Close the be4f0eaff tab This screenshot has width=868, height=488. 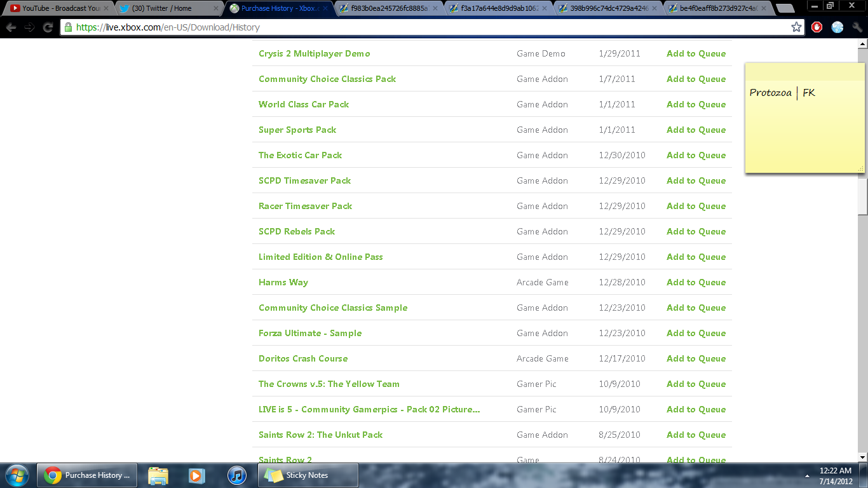(764, 9)
